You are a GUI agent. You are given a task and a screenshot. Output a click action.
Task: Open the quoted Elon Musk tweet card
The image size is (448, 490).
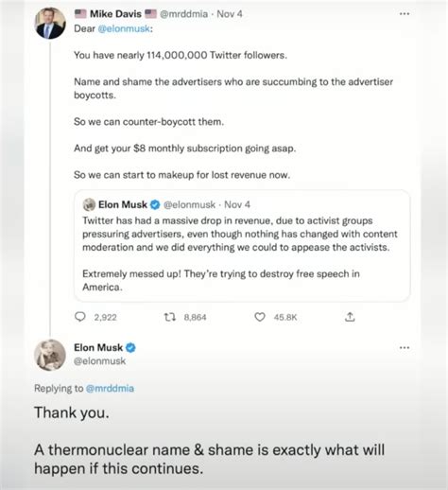click(242, 246)
